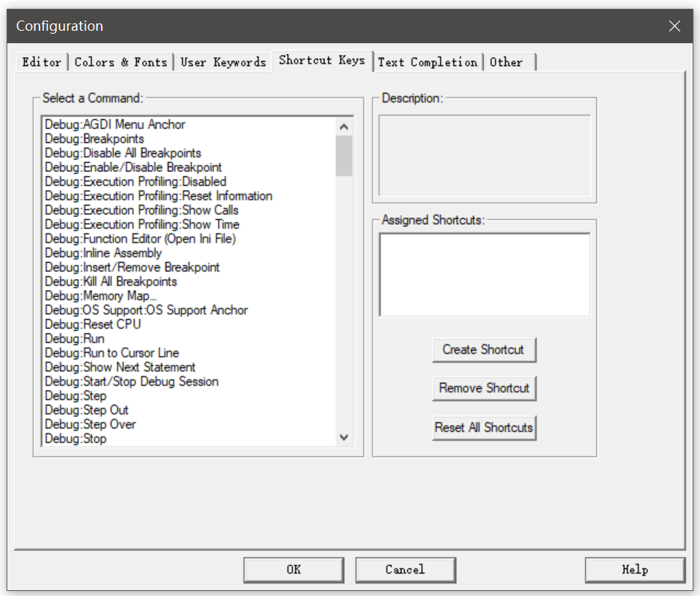700x596 pixels.
Task: Go to the Text Completion tab
Action: (x=428, y=62)
